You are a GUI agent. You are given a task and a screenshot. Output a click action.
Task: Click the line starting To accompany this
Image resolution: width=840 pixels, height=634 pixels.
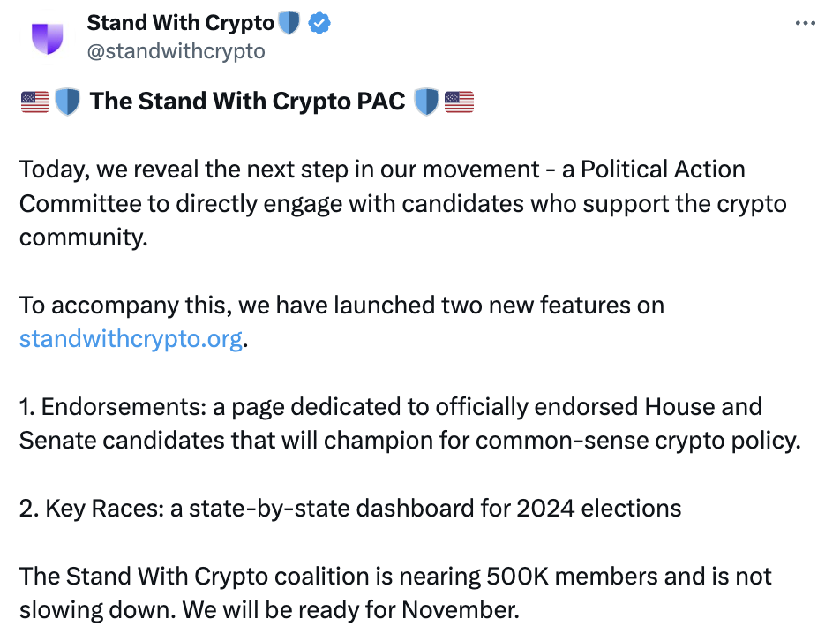(341, 306)
